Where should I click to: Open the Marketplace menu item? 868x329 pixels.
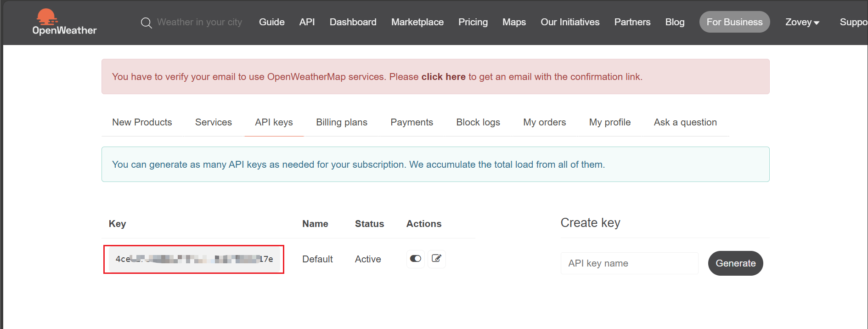(x=417, y=22)
